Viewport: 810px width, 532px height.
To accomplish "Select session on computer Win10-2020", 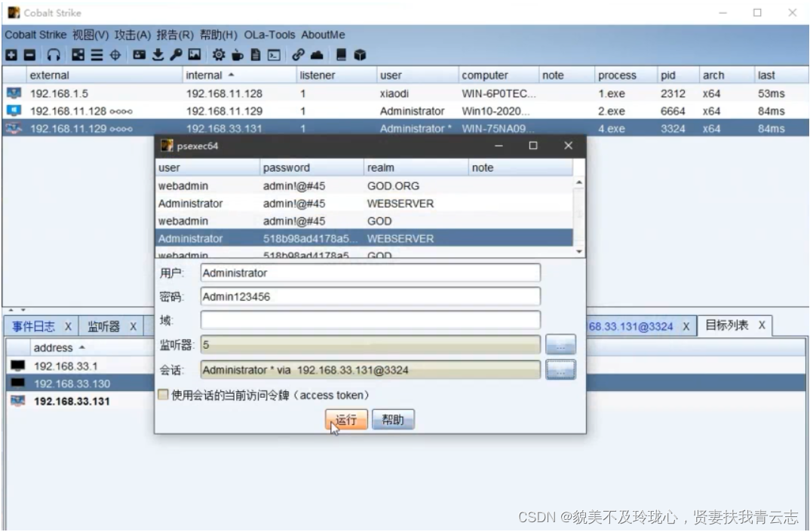I will pyautogui.click(x=406, y=111).
